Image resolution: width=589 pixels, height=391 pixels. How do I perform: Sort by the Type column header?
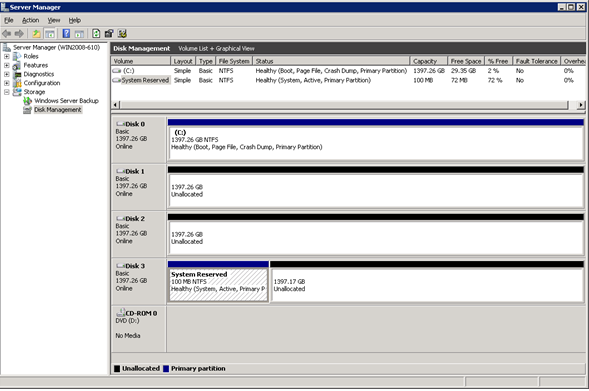[205, 61]
